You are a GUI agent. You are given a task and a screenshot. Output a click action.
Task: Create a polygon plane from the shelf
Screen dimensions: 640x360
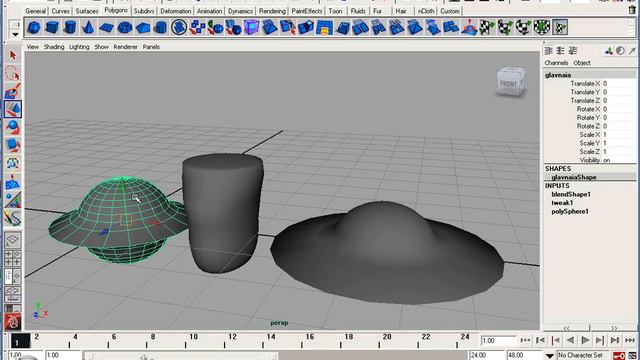pos(107,27)
